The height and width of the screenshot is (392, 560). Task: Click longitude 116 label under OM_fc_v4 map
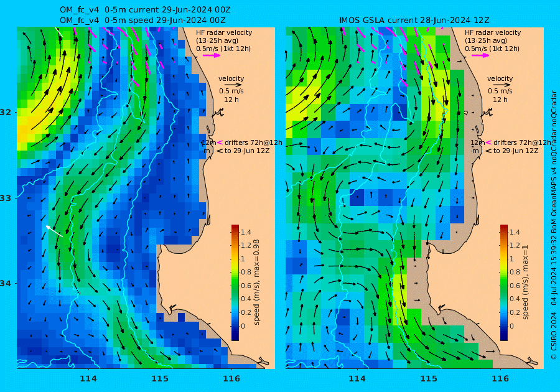pos(231,379)
